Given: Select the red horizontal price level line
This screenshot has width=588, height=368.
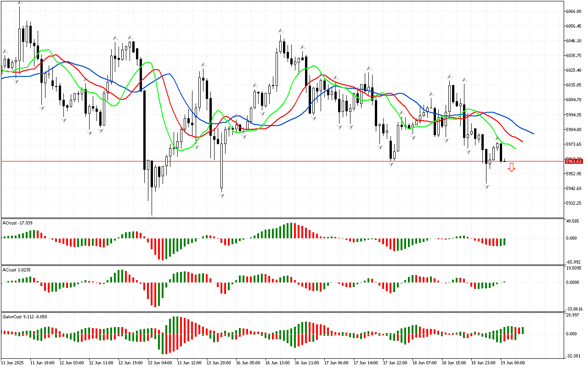Looking at the screenshot, I should point(276,161).
